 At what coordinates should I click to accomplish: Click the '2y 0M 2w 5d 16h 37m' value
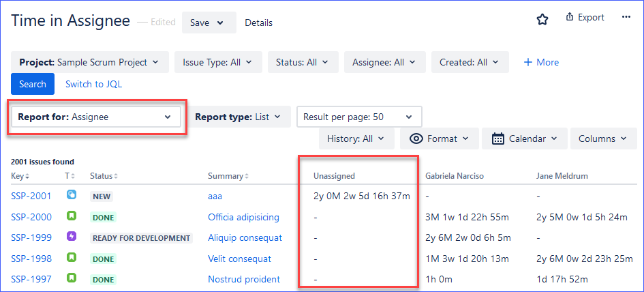tap(361, 196)
